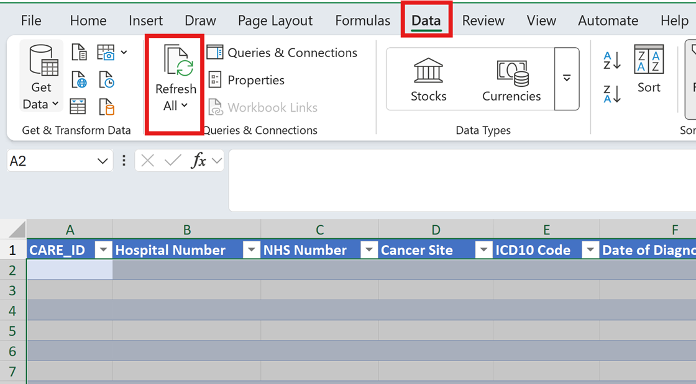696x384 pixels.
Task: Select the Data ribbon tab
Action: coord(426,20)
